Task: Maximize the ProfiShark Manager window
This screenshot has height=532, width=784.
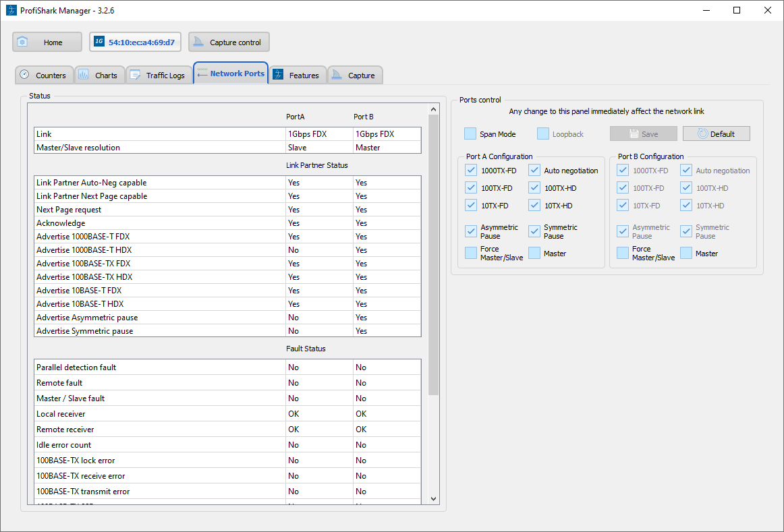Action: pos(737,10)
